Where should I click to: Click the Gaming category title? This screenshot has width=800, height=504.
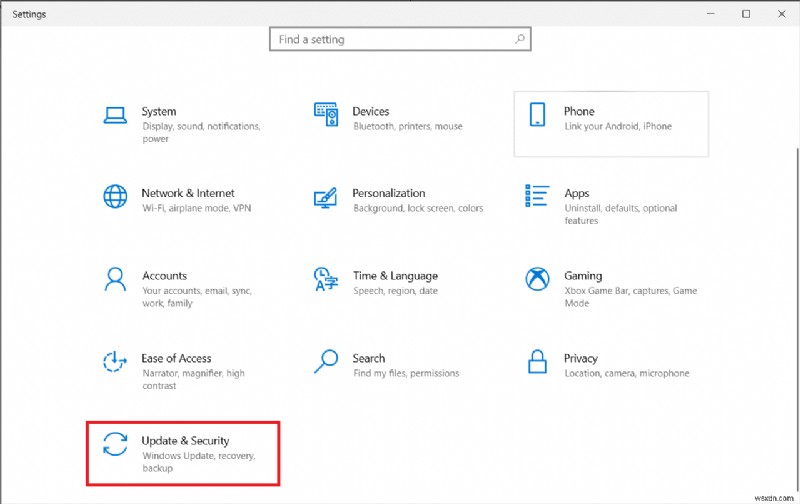click(x=583, y=275)
